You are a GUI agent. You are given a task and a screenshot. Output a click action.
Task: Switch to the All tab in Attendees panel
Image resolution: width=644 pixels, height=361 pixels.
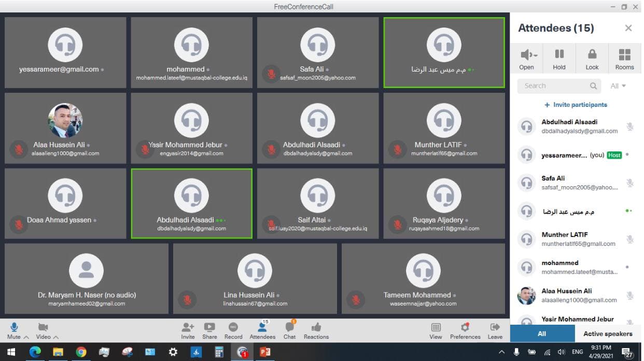[542, 334]
